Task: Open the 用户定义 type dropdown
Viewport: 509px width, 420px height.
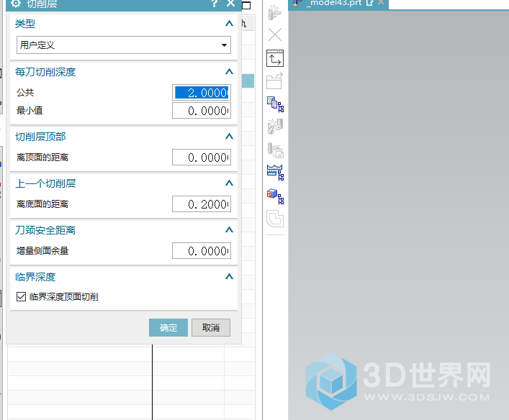Action: [124, 45]
